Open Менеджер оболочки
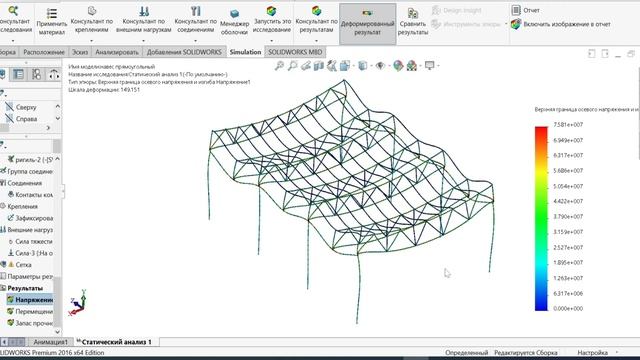This screenshot has width=640, height=360. point(234,22)
